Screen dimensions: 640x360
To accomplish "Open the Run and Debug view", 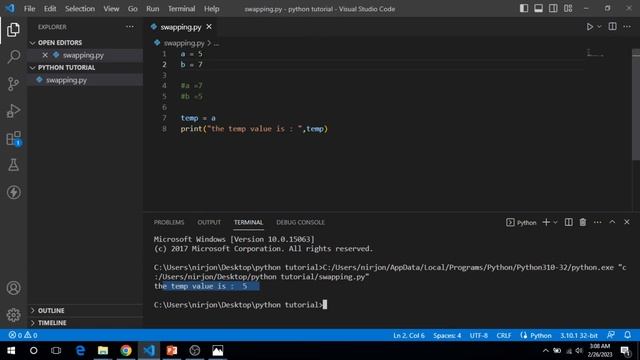I will click(13, 111).
